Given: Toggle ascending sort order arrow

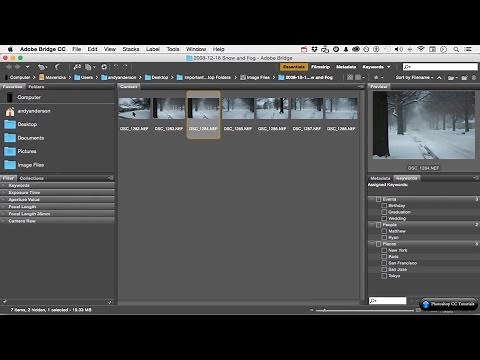Looking at the screenshot, I should [x=439, y=77].
